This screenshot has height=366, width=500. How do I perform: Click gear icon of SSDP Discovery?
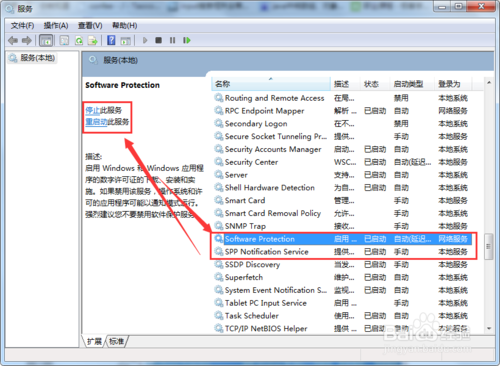point(219,264)
